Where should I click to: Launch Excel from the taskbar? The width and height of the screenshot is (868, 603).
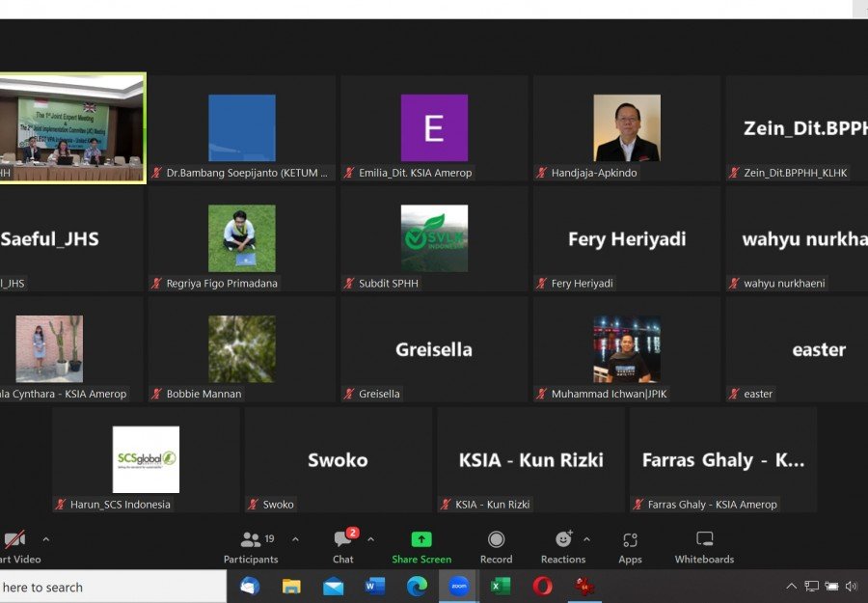click(x=501, y=587)
